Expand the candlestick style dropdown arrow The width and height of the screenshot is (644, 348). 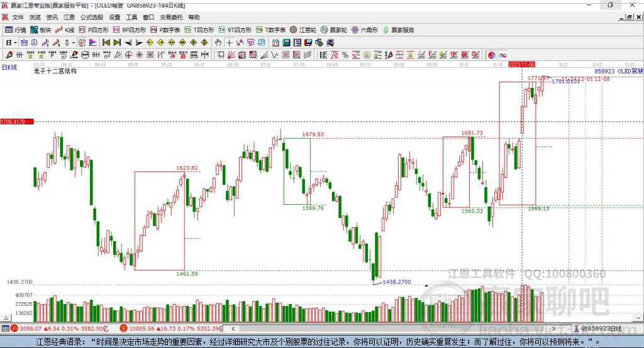click(74, 43)
